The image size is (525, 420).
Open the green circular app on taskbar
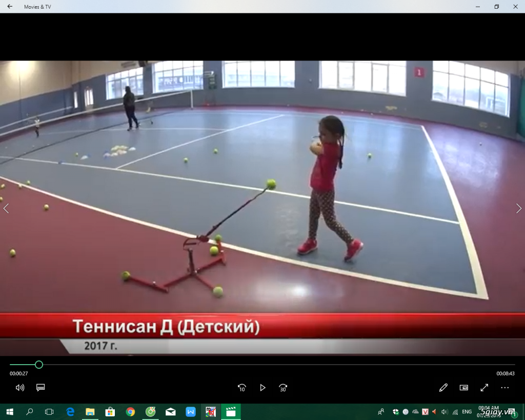pos(150,412)
